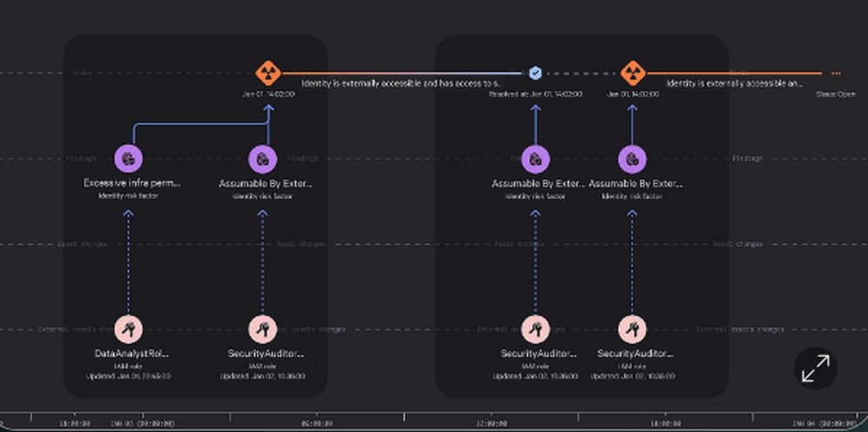The width and height of the screenshot is (868, 432).
Task: Click the orange ellipsis next to Status: Open
Action: point(836,73)
